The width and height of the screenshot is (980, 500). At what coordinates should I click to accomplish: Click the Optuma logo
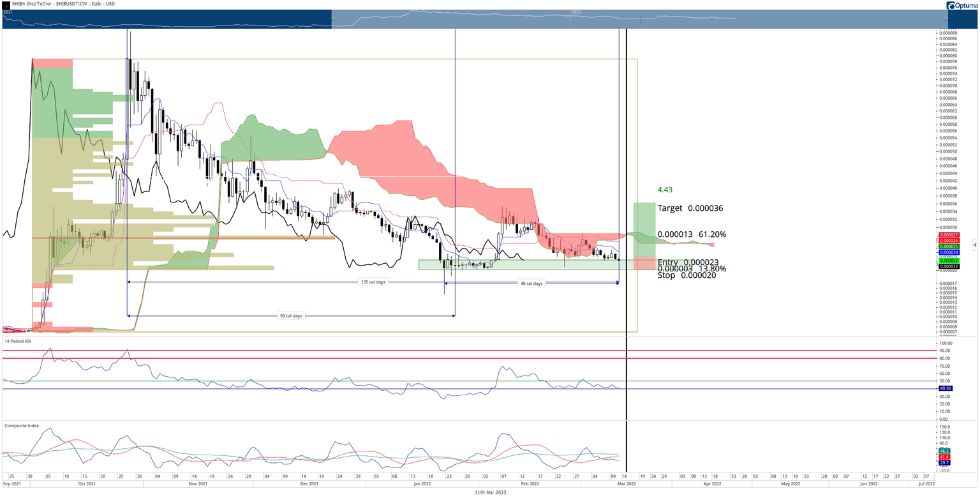pyautogui.click(x=961, y=5)
